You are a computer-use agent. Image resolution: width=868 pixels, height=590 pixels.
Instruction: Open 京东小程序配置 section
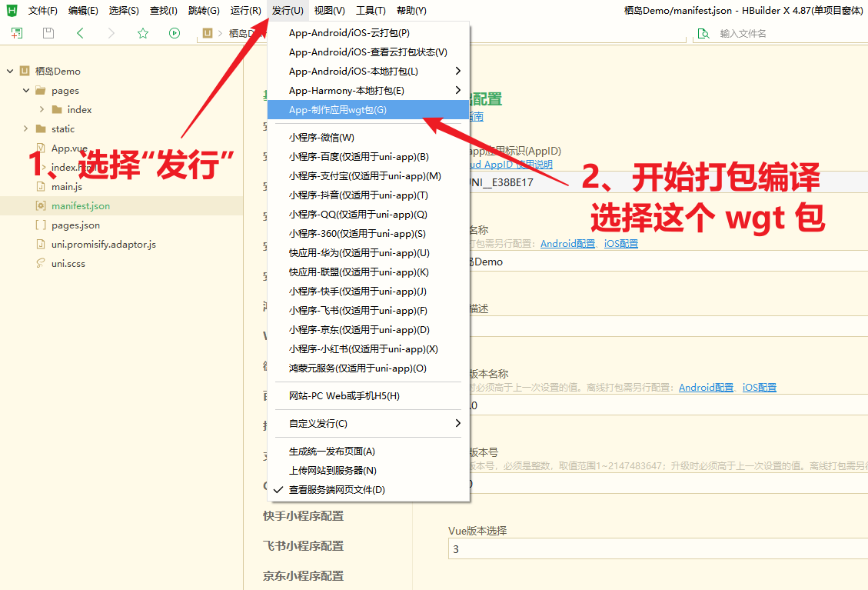pyautogui.click(x=304, y=576)
